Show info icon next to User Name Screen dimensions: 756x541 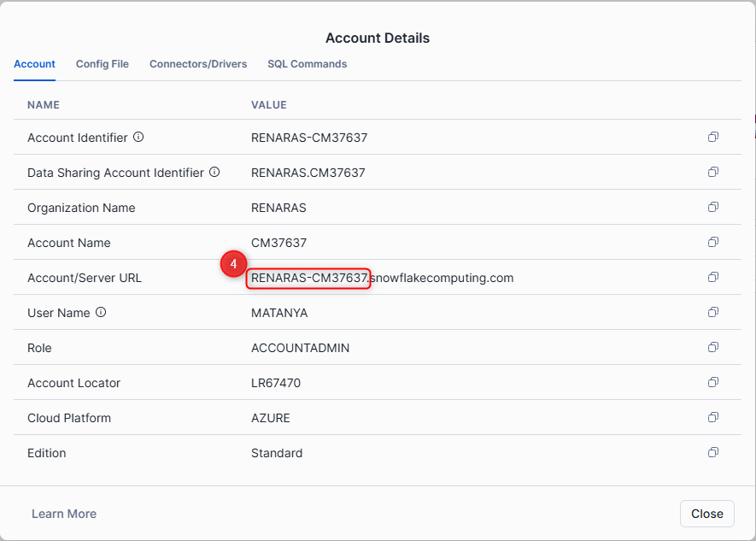click(101, 313)
